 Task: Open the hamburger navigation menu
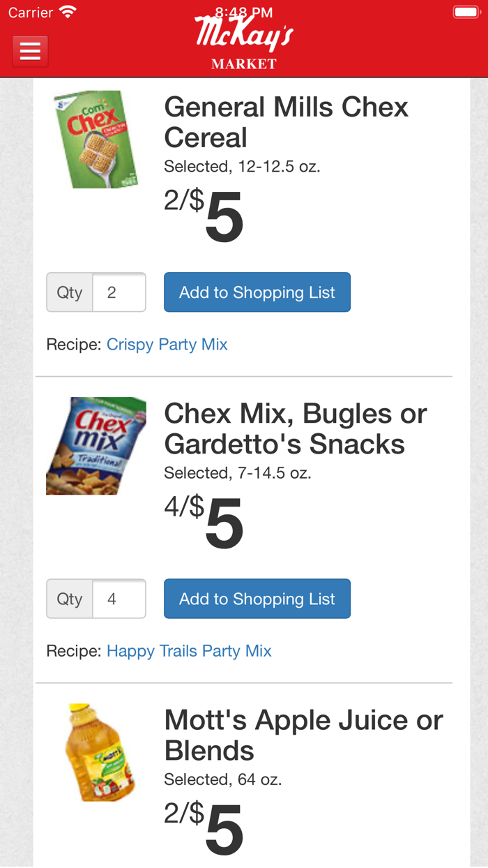click(x=29, y=51)
